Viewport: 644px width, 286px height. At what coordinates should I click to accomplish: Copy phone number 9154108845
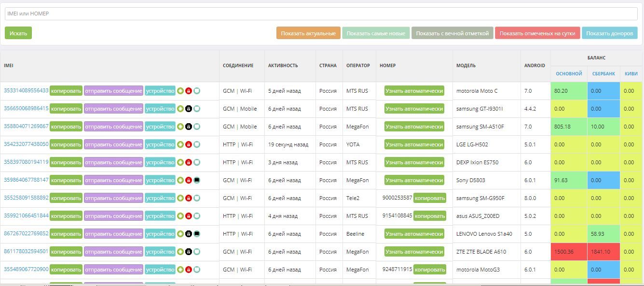[430, 216]
